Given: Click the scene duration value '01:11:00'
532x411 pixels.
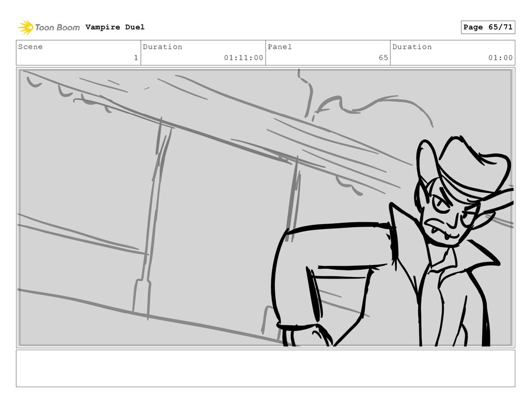Looking at the screenshot, I should coord(243,58).
